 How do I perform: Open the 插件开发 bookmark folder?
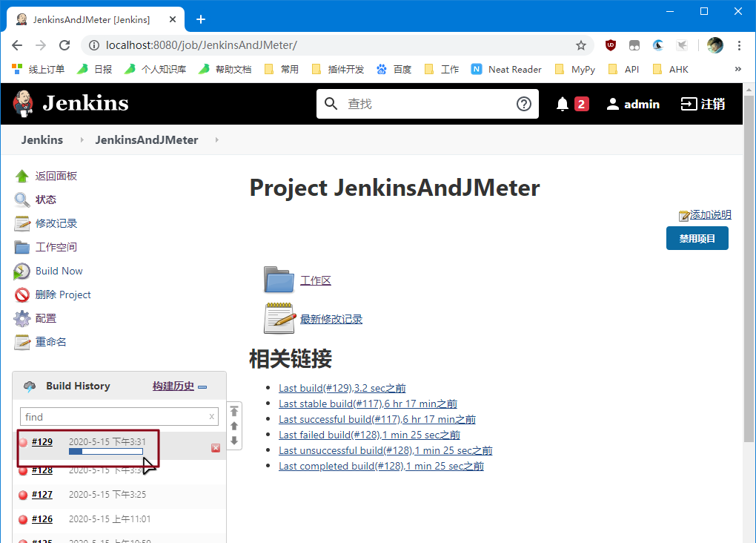coord(338,70)
